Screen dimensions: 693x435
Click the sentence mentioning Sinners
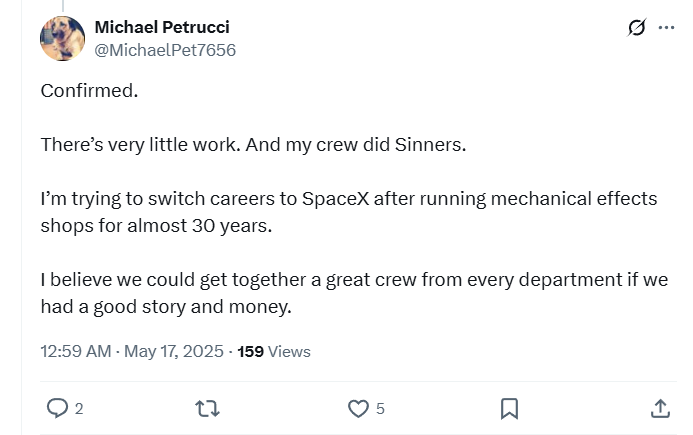point(253,144)
